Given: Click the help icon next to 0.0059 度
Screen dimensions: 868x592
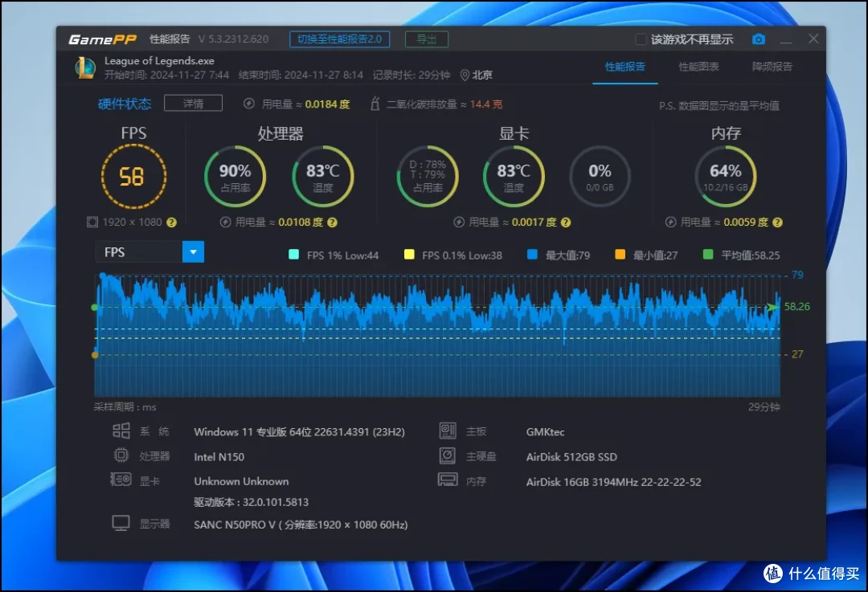Looking at the screenshot, I should (x=778, y=223).
